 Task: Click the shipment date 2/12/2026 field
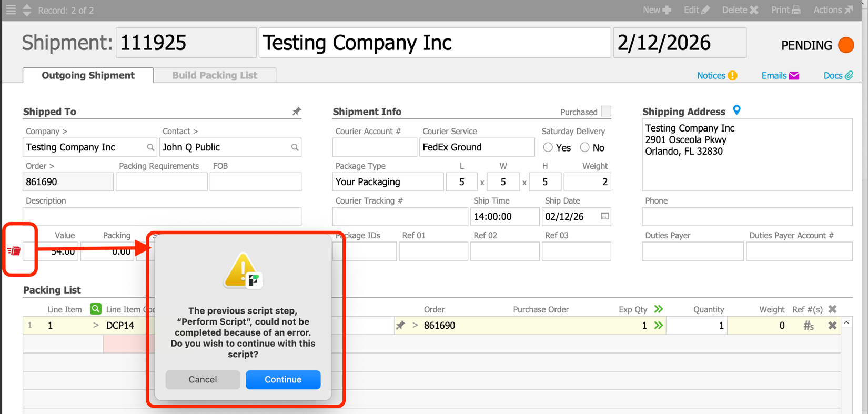click(680, 43)
